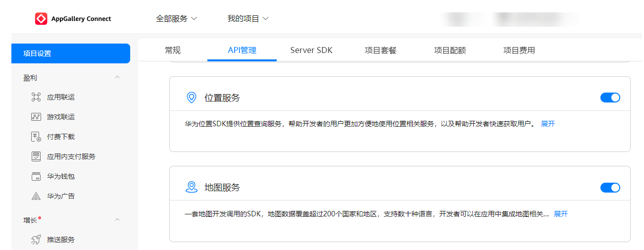Open the 项目费用 tab
This screenshot has height=250, width=644.
coord(519,50)
